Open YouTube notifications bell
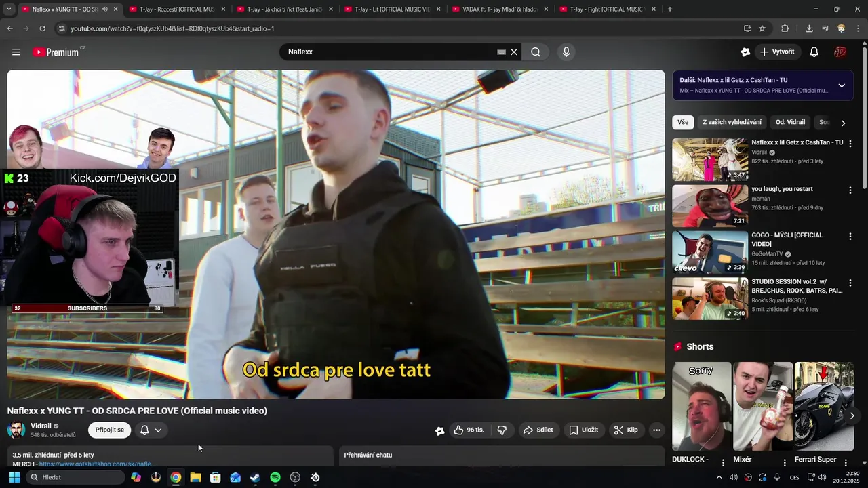Screen dimensions: 868x488 814,52
